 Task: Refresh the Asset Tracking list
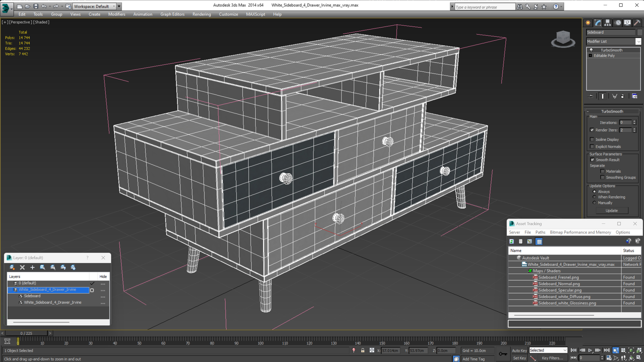click(x=511, y=241)
